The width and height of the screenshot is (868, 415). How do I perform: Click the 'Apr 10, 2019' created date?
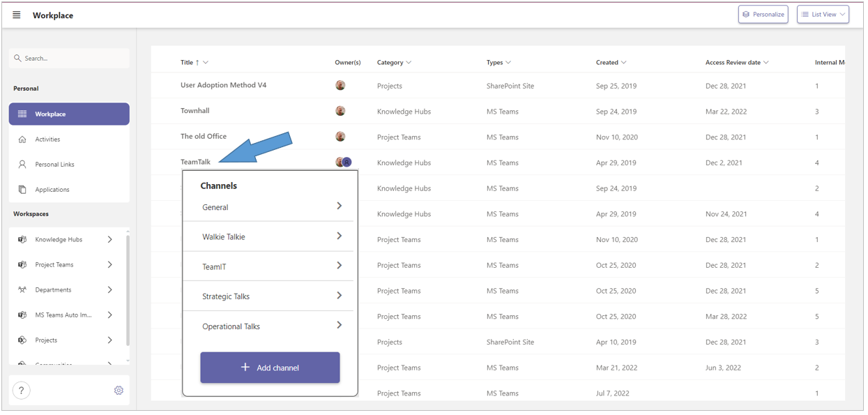616,342
